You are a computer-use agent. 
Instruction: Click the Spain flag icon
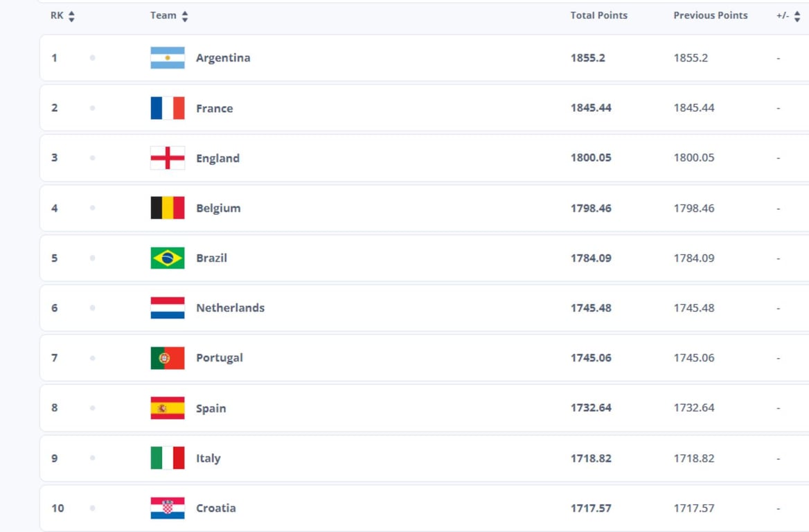(168, 408)
